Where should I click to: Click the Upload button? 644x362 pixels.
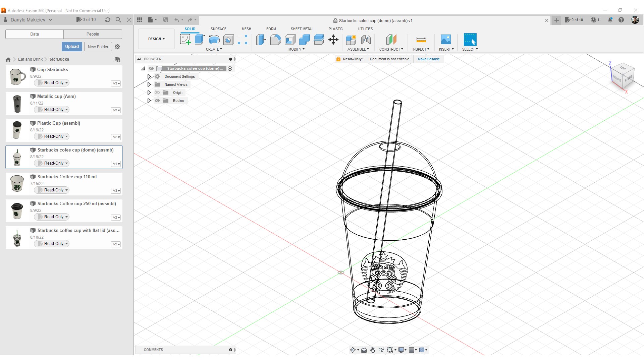72,47
